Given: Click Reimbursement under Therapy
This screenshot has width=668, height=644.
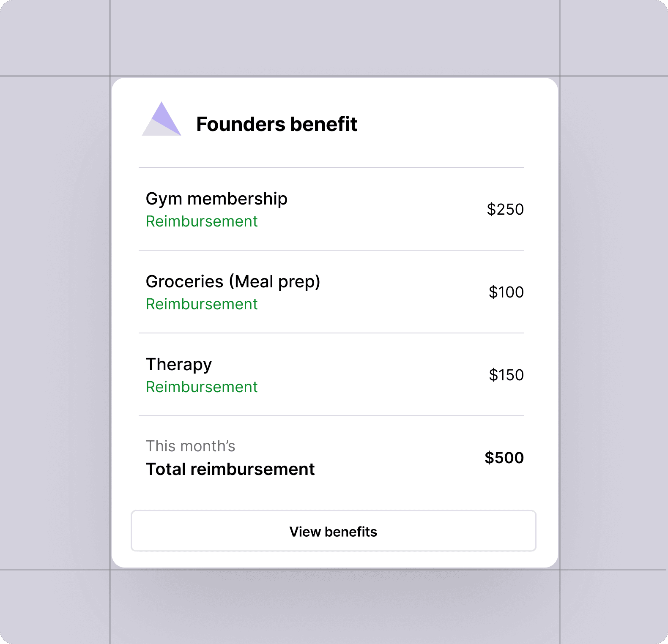Looking at the screenshot, I should (x=202, y=387).
